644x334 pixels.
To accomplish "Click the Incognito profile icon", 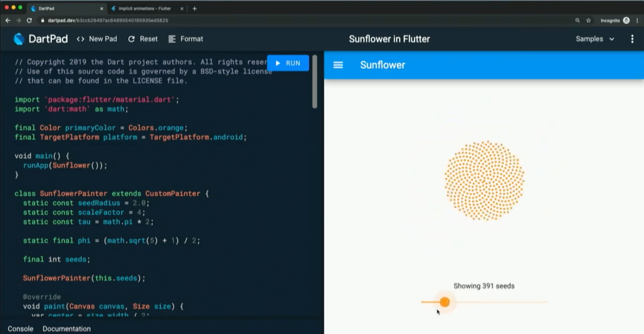I will coord(626,21).
